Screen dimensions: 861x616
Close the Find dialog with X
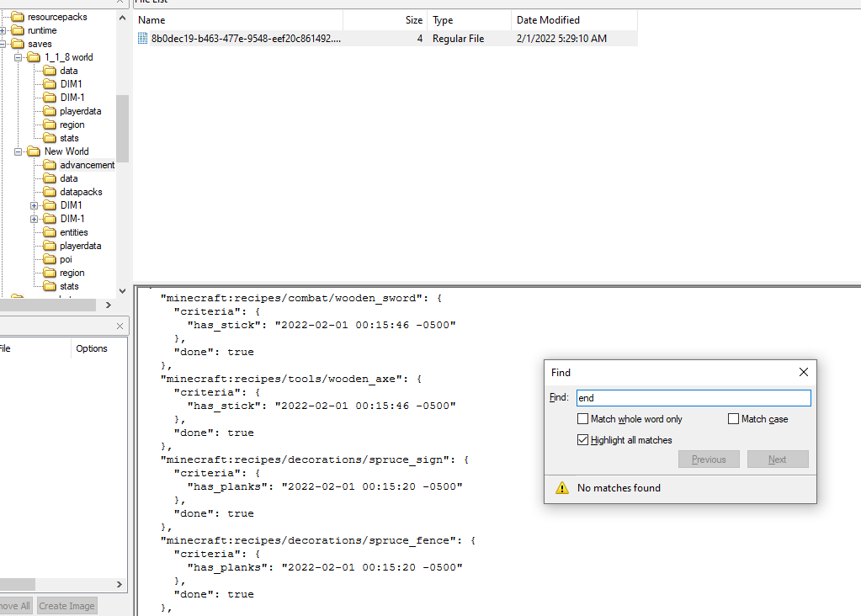[x=803, y=372]
